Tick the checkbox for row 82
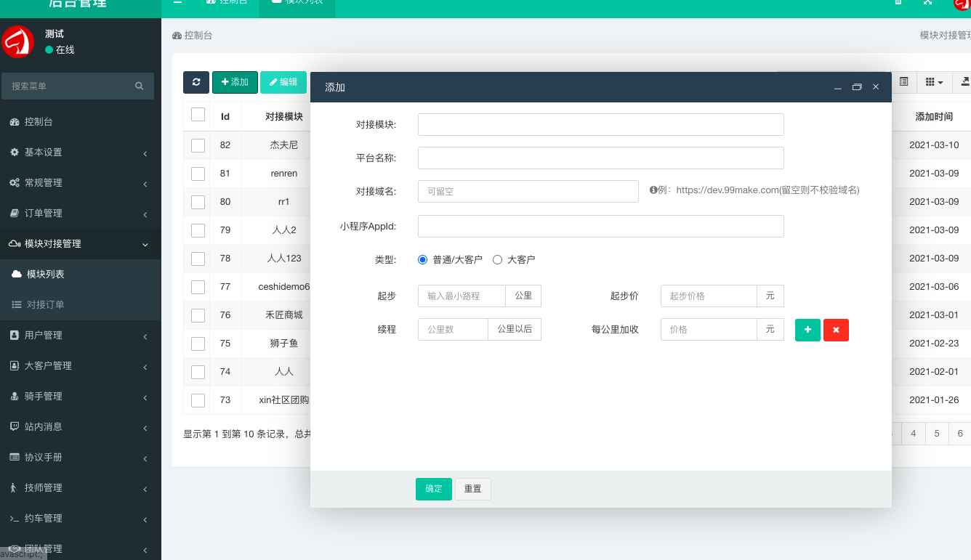The image size is (971, 560). tap(198, 145)
